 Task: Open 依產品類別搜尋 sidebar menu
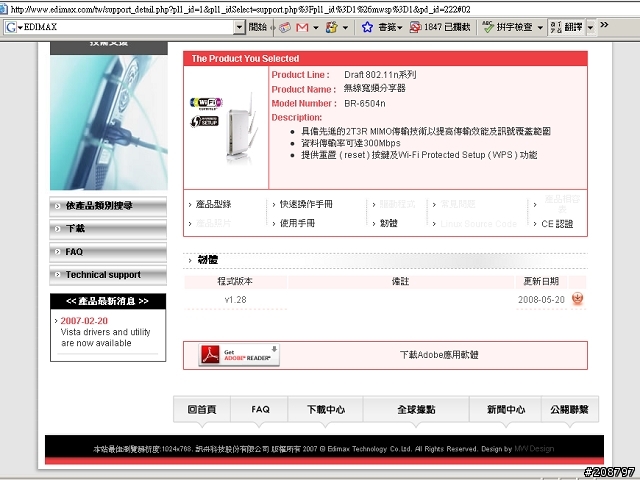[x=108, y=206]
